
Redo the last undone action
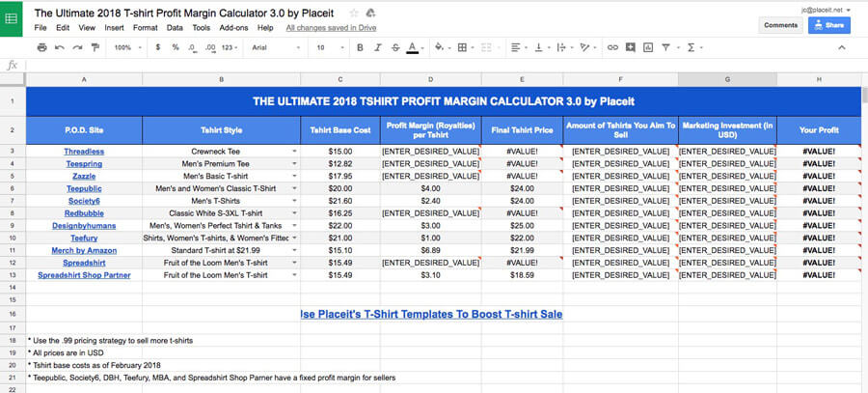pos(77,47)
